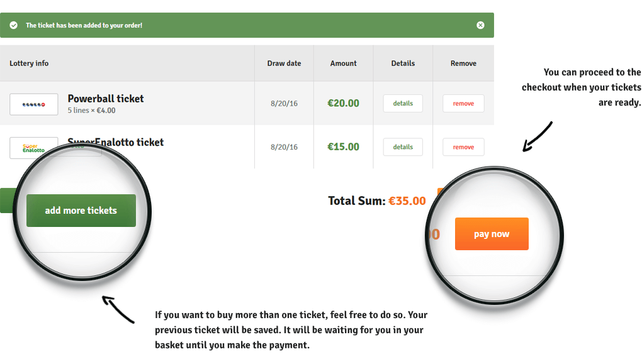
Task: Select the Lottery info column header
Action: 29,63
